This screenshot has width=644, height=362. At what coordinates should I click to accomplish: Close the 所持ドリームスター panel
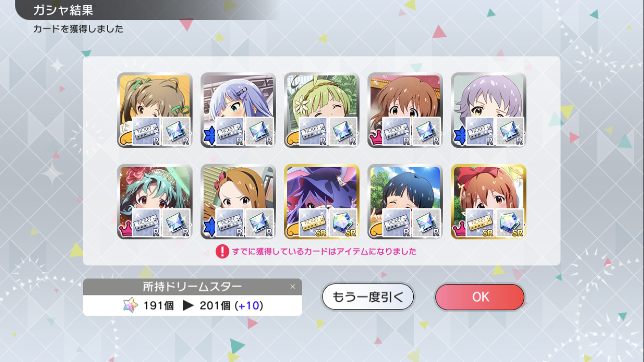[x=293, y=287]
